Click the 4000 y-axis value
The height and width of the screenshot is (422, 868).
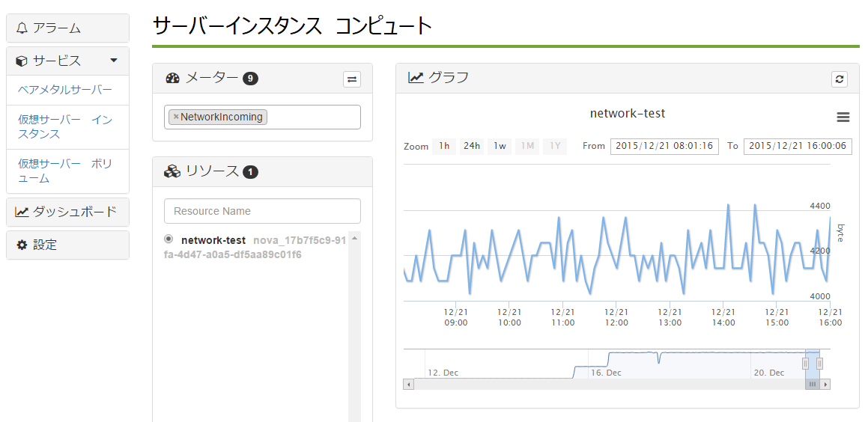pos(820,296)
